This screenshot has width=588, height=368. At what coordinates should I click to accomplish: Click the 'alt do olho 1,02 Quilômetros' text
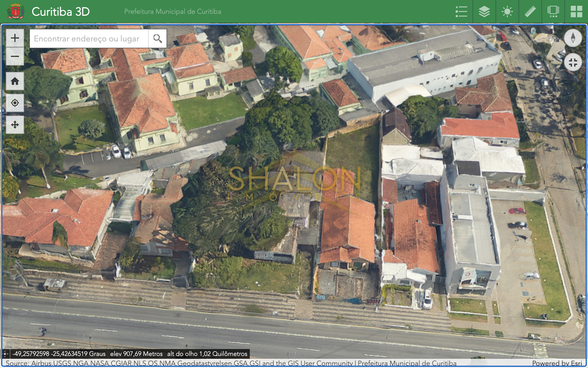pos(207,354)
